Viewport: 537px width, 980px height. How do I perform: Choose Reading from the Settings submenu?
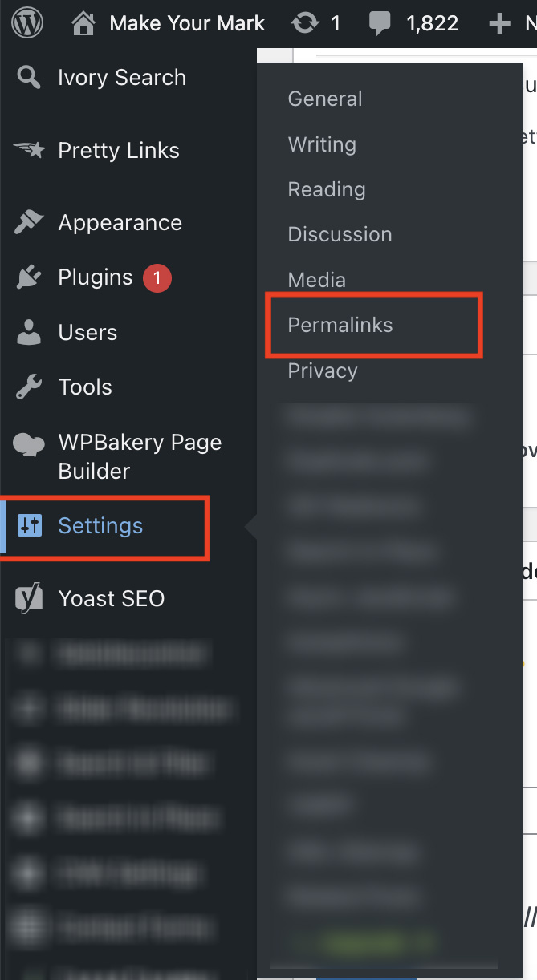pos(327,189)
